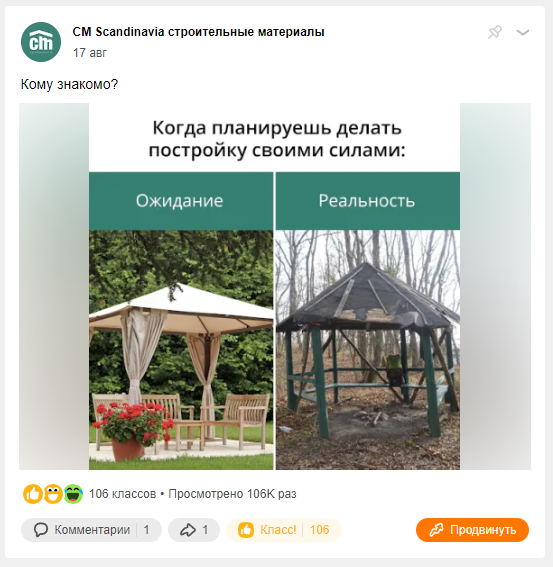Open CM Scandinavia строительные материалы group page
The image size is (553, 567).
[x=198, y=32]
